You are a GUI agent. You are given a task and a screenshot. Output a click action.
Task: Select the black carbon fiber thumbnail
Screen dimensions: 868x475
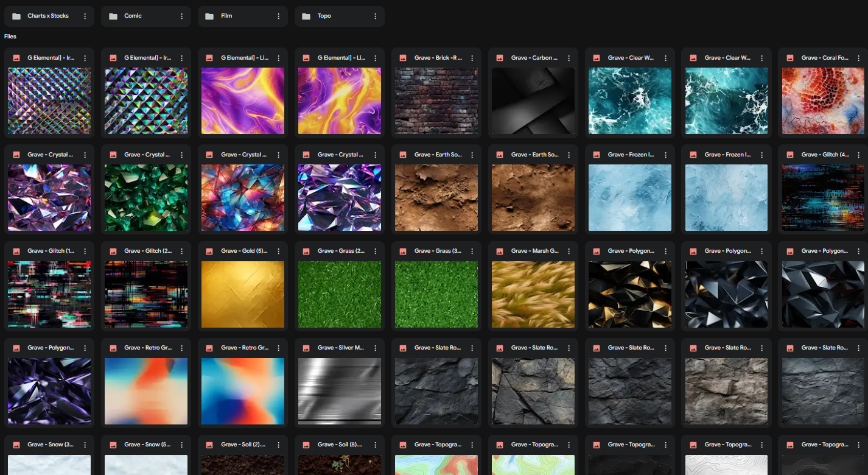[533, 100]
